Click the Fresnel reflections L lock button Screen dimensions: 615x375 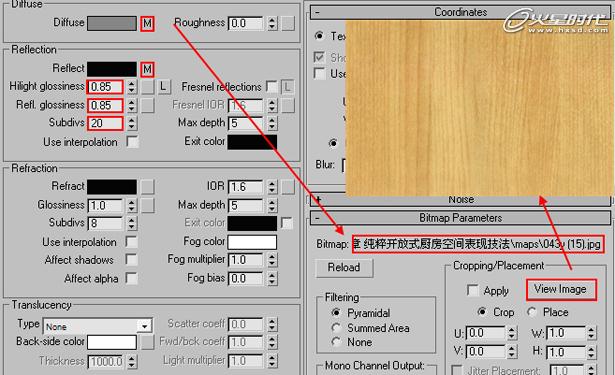[x=287, y=87]
